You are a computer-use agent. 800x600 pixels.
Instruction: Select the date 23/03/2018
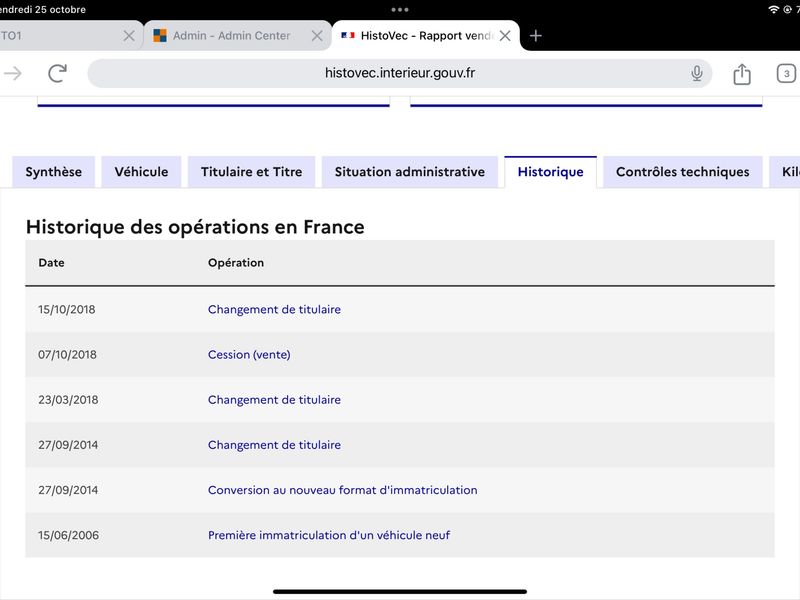68,399
